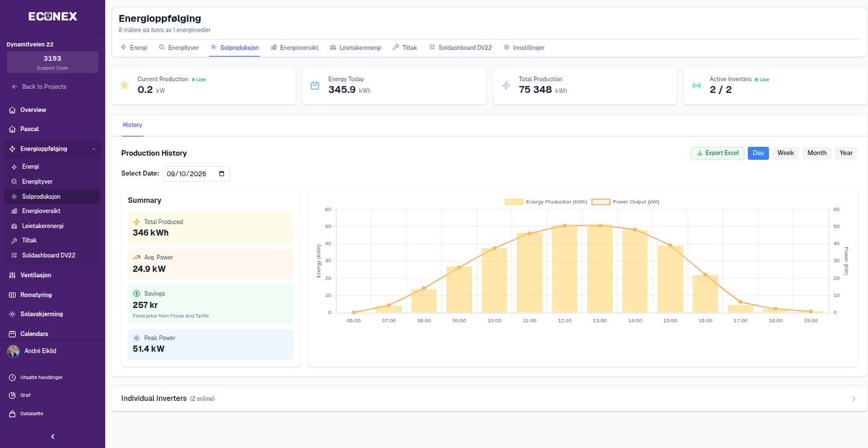Select the History tab
This screenshot has width=868, height=448.
[133, 125]
